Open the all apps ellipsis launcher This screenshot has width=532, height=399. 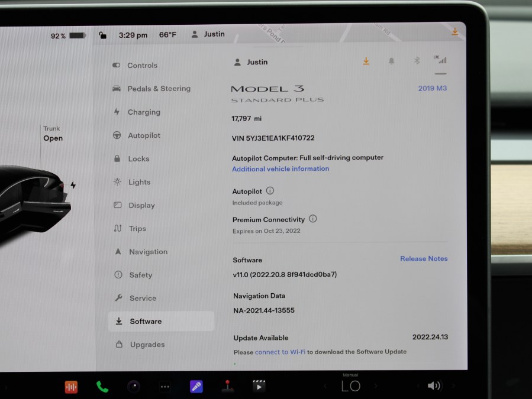pyautogui.click(x=165, y=387)
